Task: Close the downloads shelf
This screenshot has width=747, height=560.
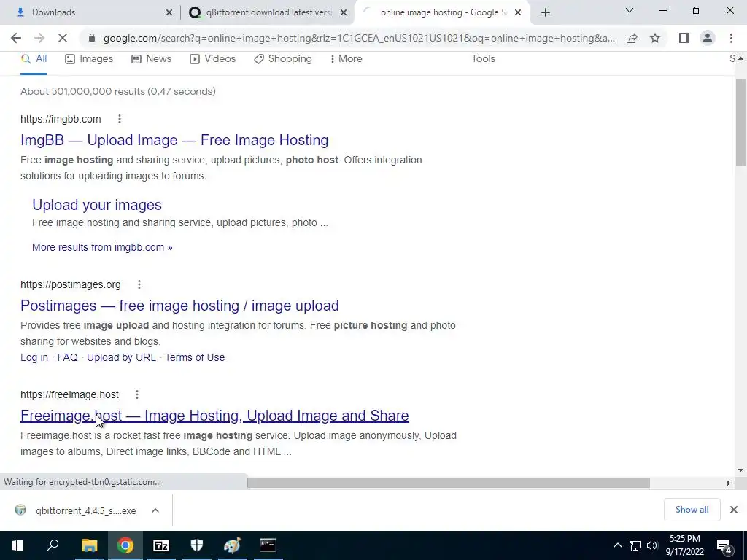Action: point(734,510)
